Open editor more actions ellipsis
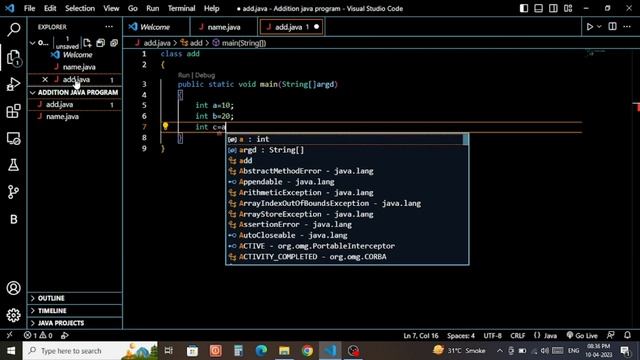The width and height of the screenshot is (640, 360). pos(627,27)
